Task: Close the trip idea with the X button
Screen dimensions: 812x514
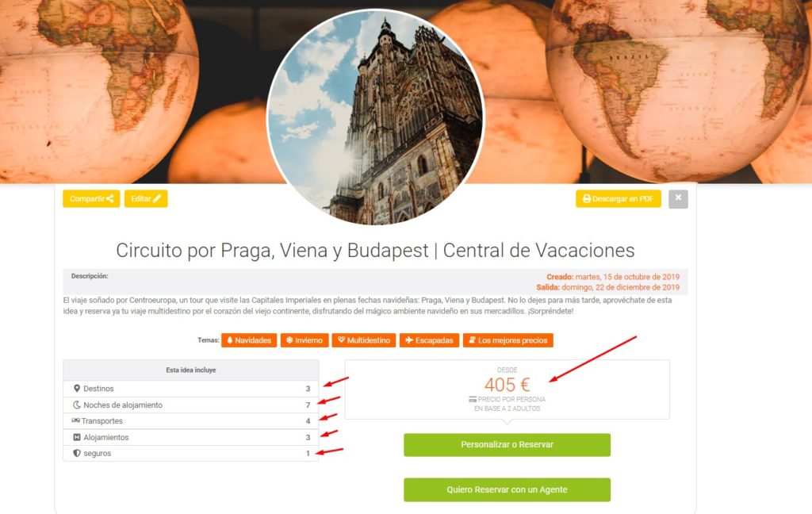Action: click(x=678, y=199)
